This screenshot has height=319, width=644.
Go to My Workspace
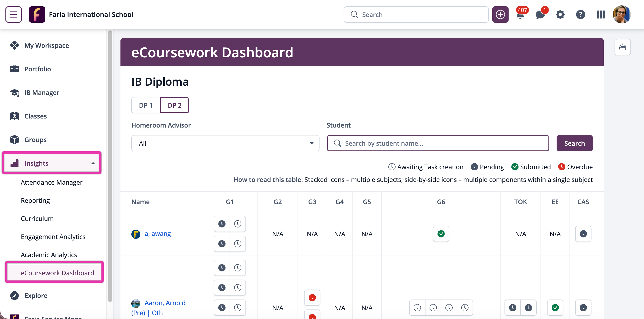(x=46, y=45)
